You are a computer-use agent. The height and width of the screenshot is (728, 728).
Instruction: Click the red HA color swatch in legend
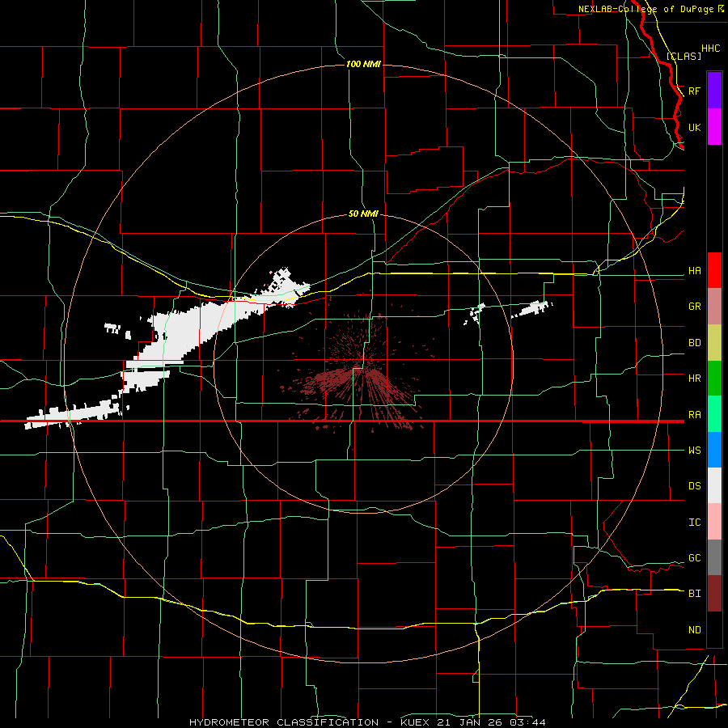click(x=714, y=270)
